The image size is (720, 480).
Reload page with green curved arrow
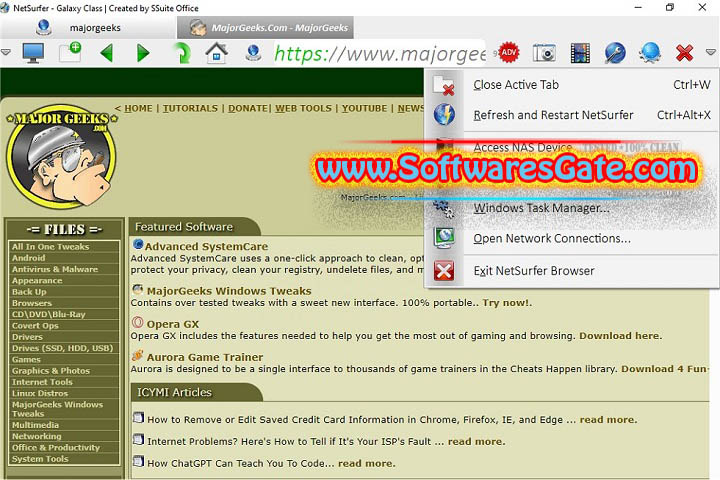pyautogui.click(x=182, y=53)
